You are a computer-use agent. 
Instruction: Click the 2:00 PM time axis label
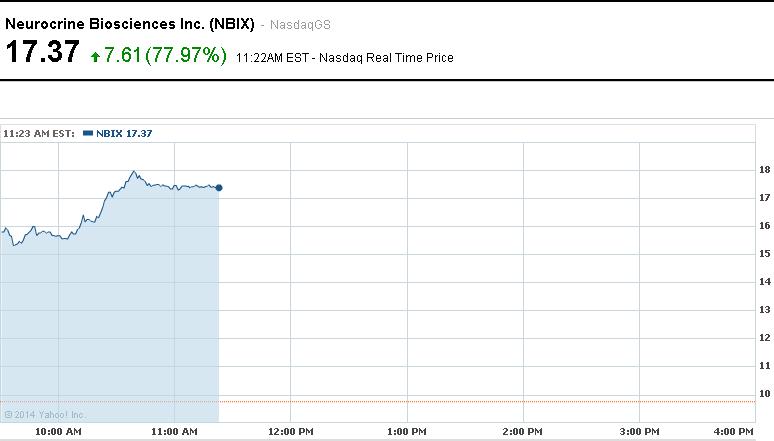point(522,432)
